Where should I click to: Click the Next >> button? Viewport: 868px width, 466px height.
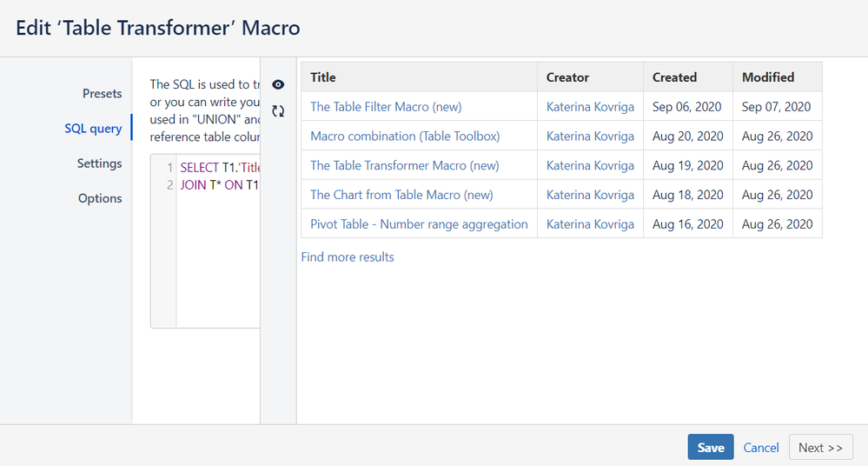pos(820,447)
